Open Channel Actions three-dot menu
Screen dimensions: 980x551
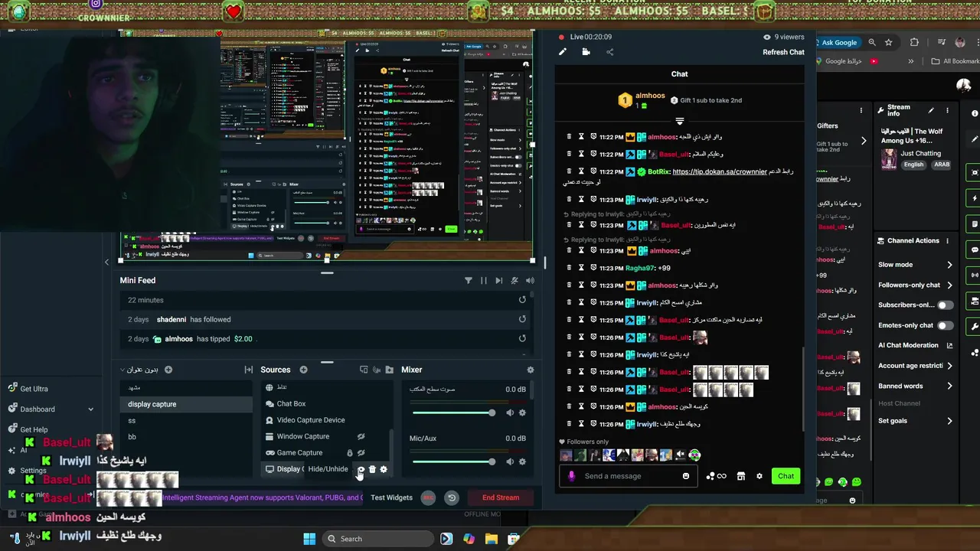948,241
